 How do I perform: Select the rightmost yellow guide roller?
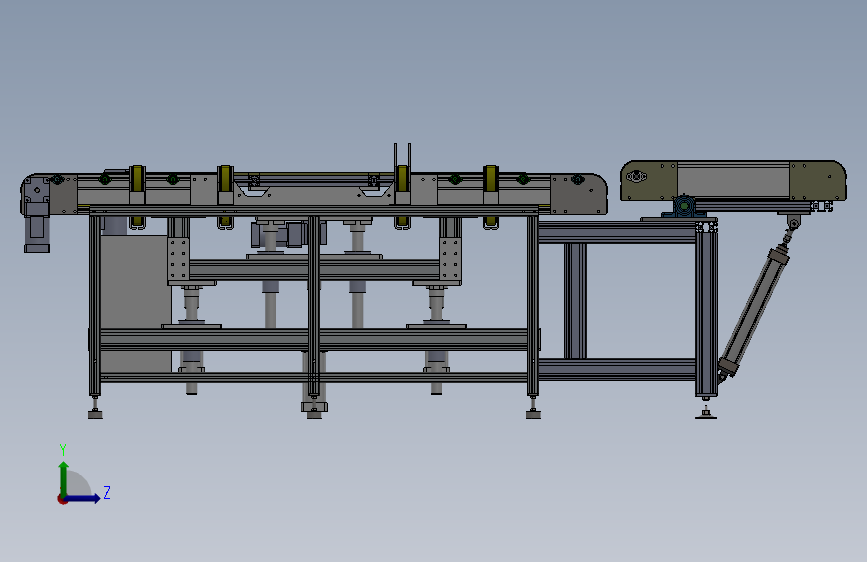pos(490,179)
